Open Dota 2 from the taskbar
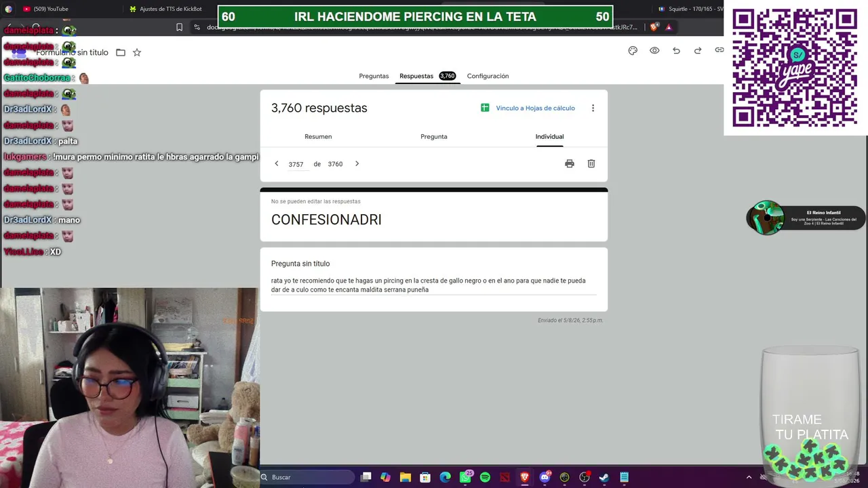Viewport: 868px width, 488px height. [x=505, y=477]
